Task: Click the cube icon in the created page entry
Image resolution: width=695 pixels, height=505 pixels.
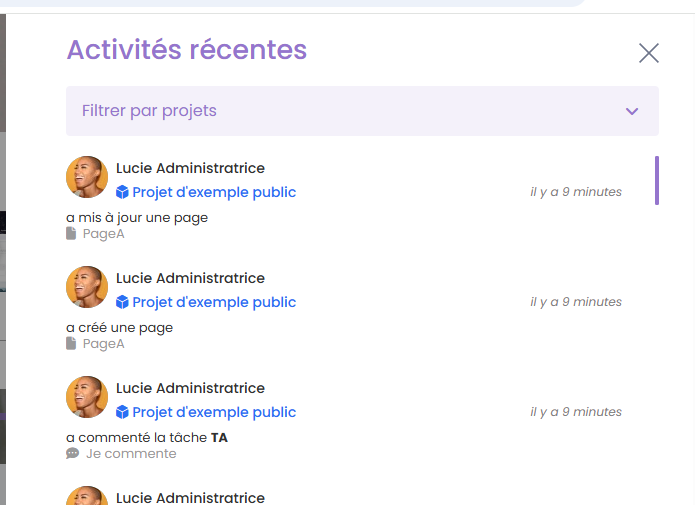Action: pyautogui.click(x=123, y=302)
